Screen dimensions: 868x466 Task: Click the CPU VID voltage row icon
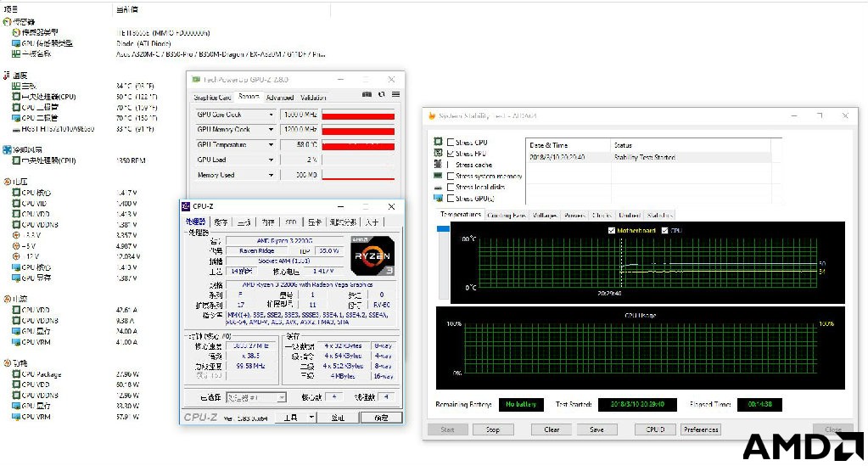click(16, 204)
